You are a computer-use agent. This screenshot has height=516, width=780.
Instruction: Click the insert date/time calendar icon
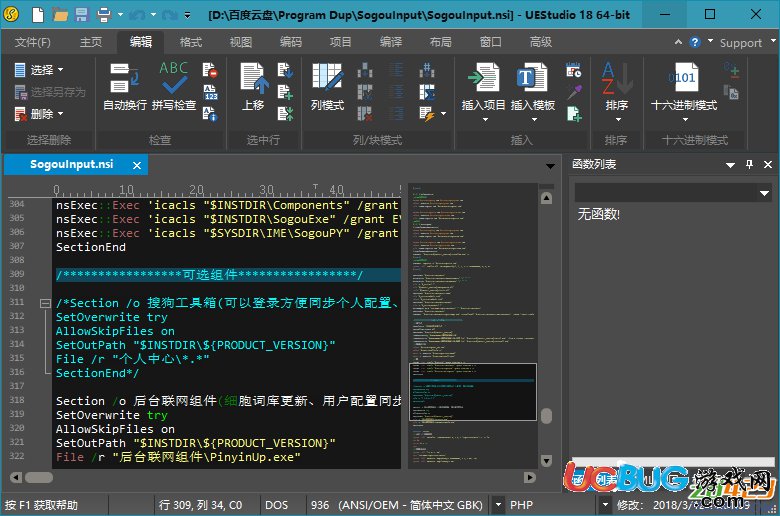pyautogui.click(x=574, y=70)
